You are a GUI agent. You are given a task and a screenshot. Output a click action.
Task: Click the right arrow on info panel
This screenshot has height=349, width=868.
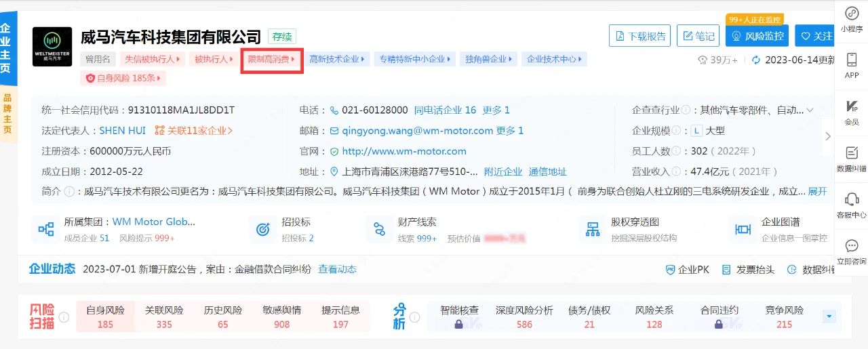point(827,136)
